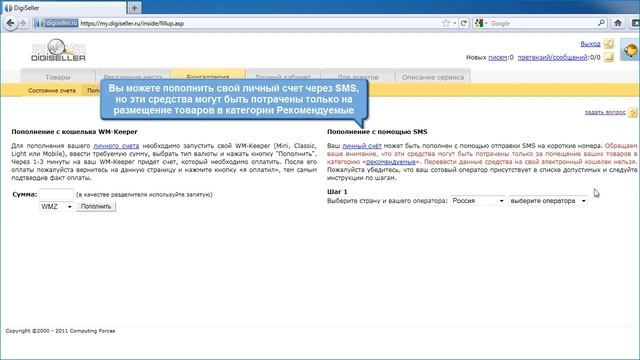Image resolution: width=640 pixels, height=360 pixels.
Task: Click the avatar icon in the top right corner
Action: 630,50
